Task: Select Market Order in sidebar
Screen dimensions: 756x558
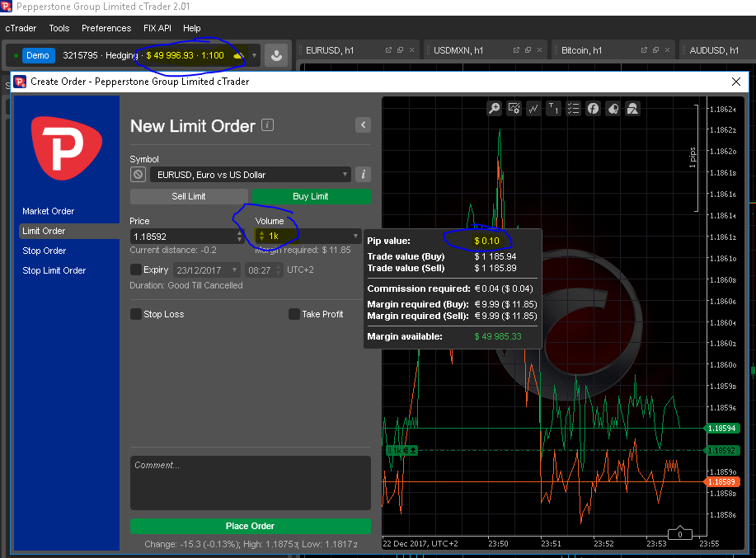Action: click(48, 211)
